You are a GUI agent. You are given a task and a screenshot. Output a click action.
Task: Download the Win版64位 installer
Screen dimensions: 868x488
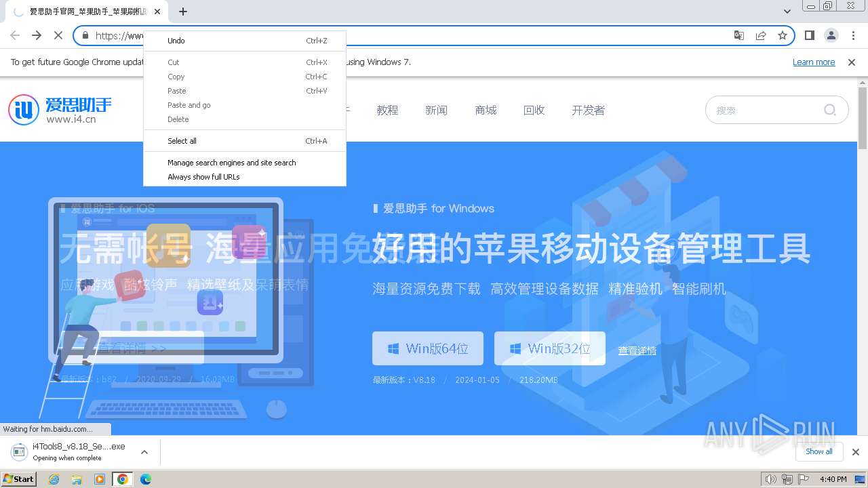(x=428, y=348)
